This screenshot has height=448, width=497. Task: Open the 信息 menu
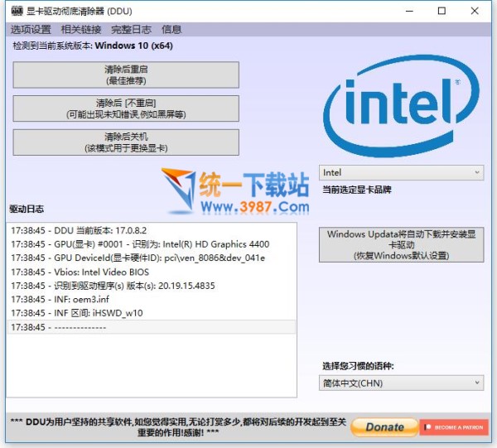(x=171, y=30)
